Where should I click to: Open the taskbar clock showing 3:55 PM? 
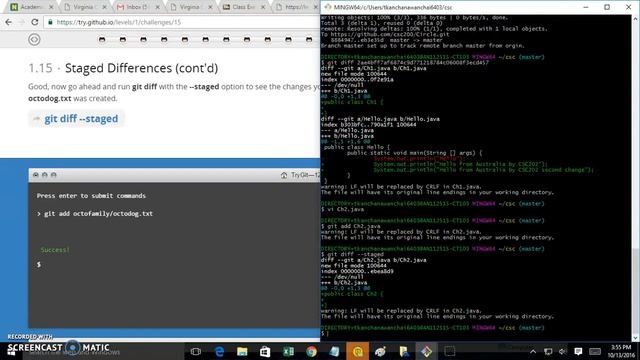point(621,351)
